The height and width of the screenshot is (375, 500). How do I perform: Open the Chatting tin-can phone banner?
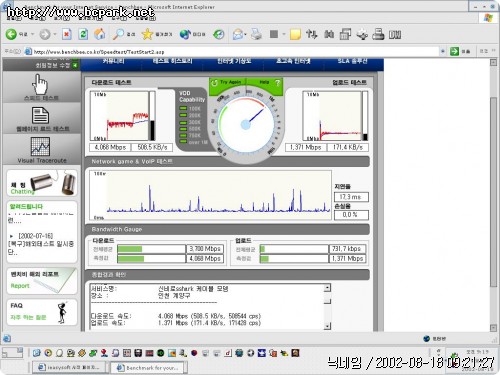pyautogui.click(x=42, y=183)
